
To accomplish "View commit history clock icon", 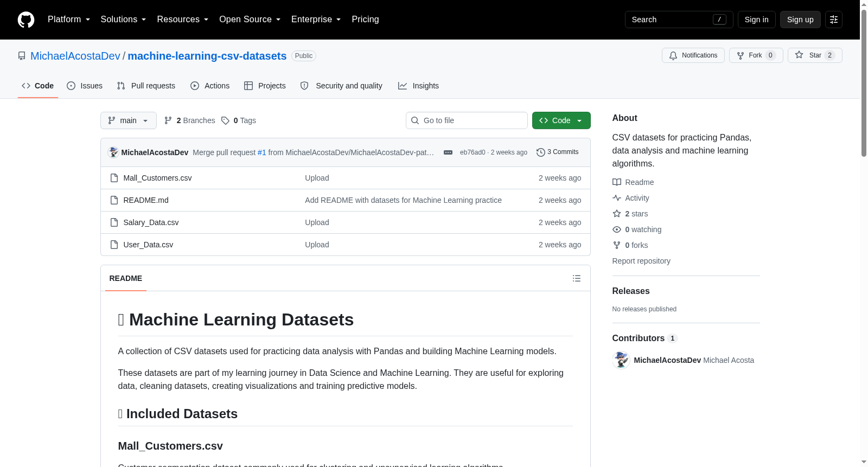I will pos(541,152).
